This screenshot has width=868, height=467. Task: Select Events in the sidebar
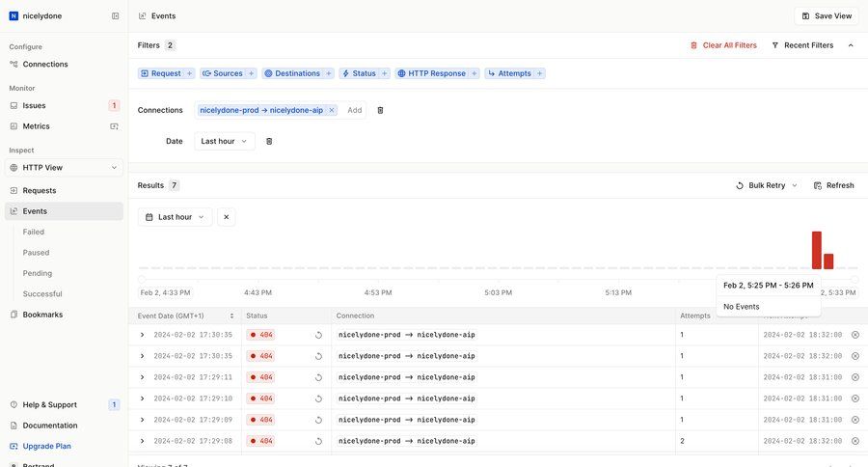click(x=65, y=211)
